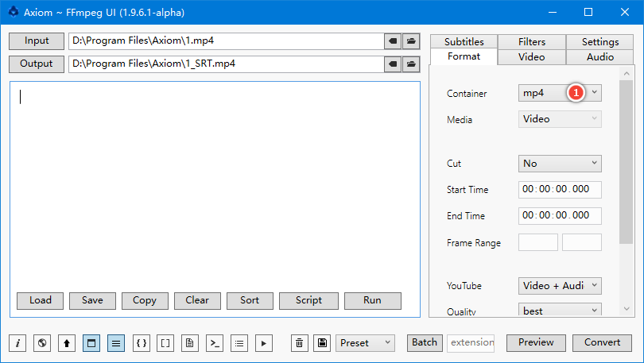Open the input folder icon
Screen dimensions: 644x363
click(x=411, y=41)
